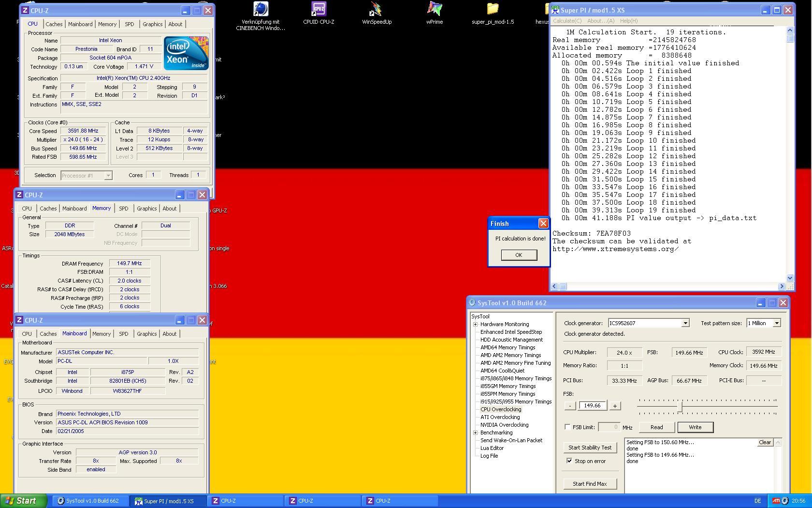The image size is (812, 508).
Task: Switch to Mainboard tab in top CPU-Z
Action: [x=80, y=24]
